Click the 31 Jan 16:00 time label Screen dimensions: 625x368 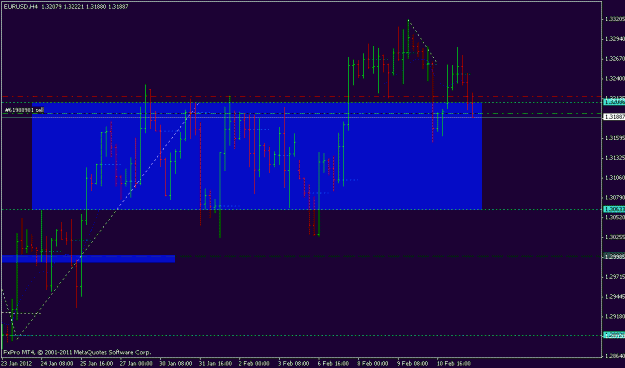(x=215, y=364)
